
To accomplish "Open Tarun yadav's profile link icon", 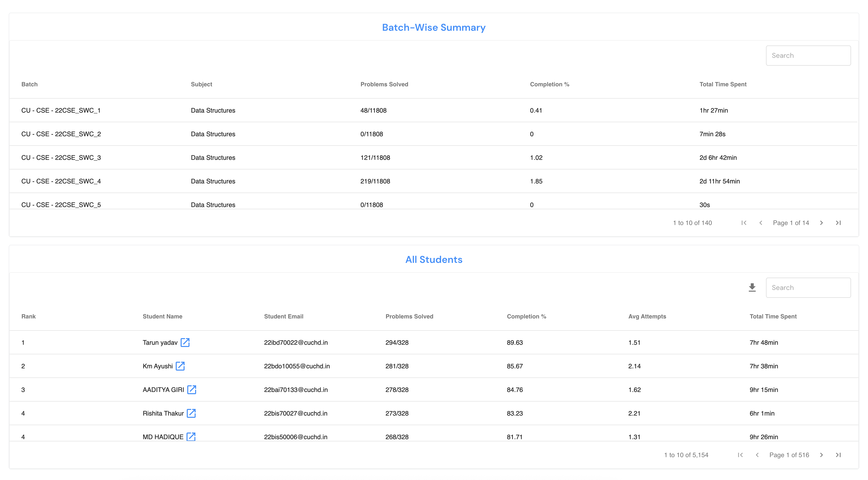I will click(x=185, y=343).
